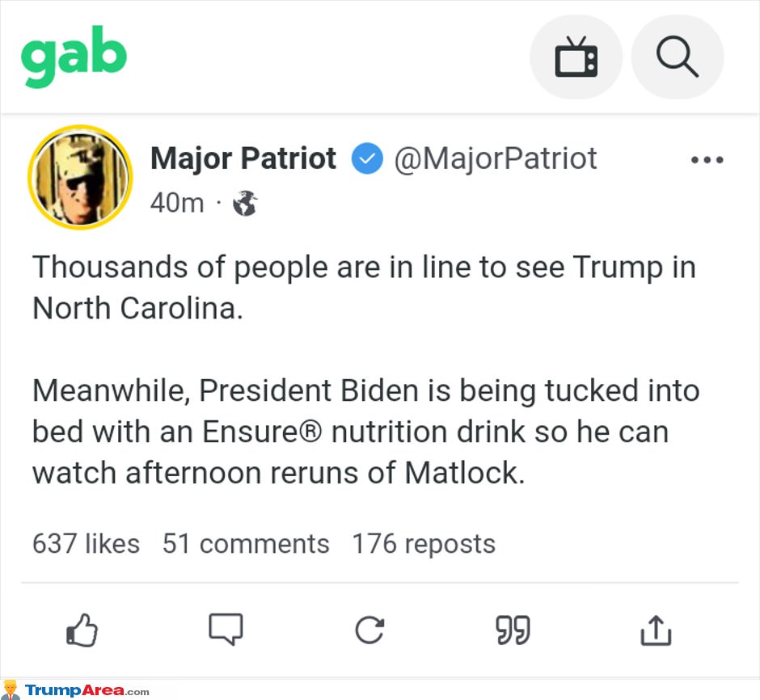
Task: Open the comment speech bubble icon
Action: (x=226, y=630)
